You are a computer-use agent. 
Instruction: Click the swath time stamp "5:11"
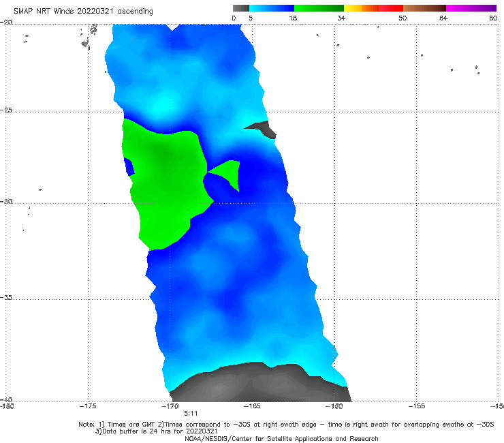click(x=191, y=414)
